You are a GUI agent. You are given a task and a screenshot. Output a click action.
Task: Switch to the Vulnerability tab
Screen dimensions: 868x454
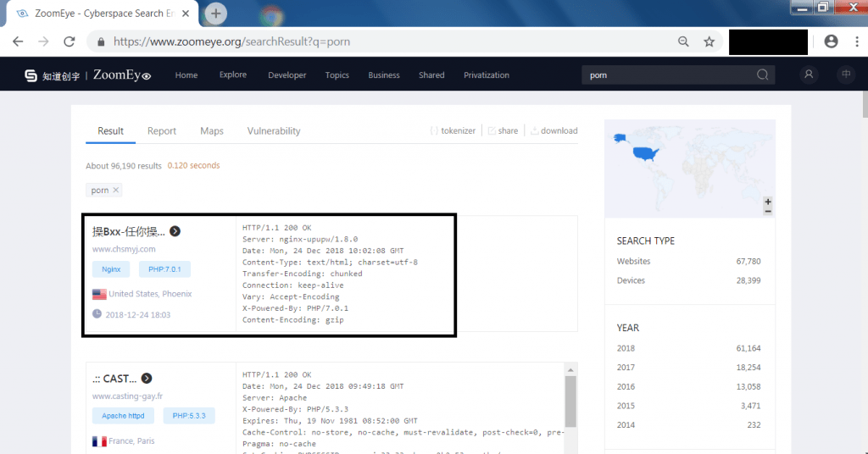pyautogui.click(x=274, y=131)
